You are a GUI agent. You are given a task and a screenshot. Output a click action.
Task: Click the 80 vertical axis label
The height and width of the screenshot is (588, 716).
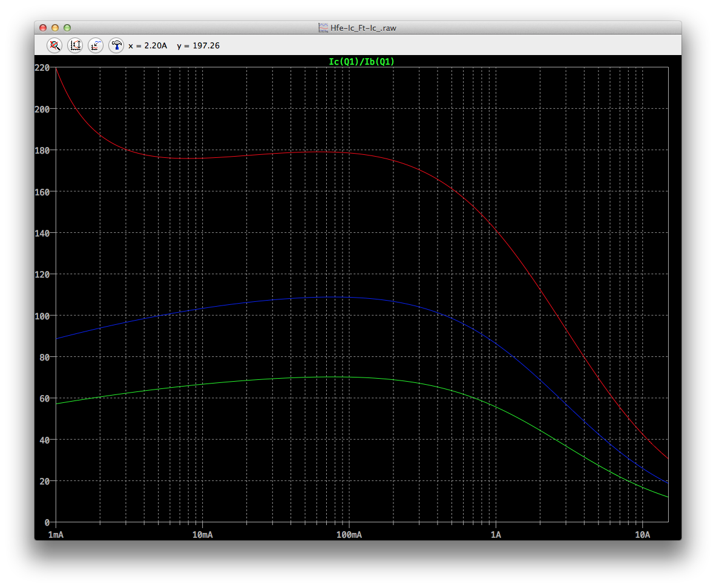point(44,357)
